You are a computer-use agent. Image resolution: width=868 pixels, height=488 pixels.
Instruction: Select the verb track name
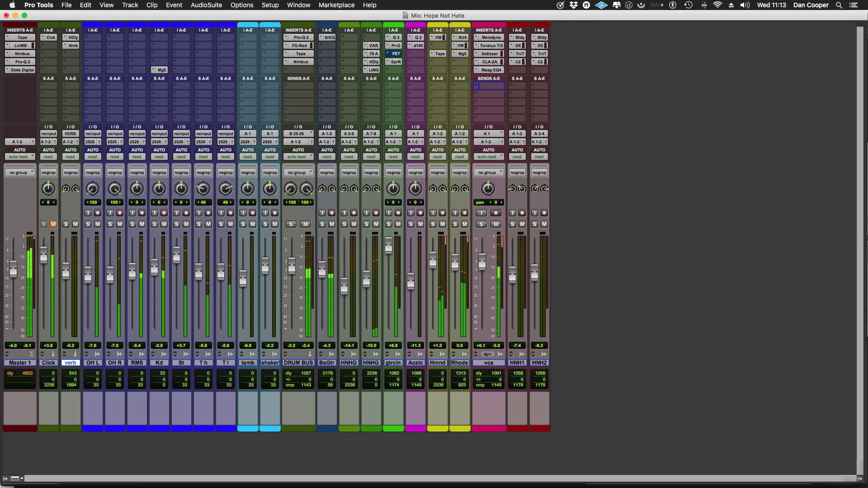71,363
